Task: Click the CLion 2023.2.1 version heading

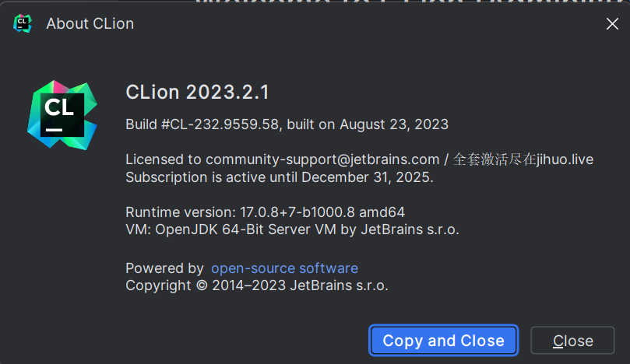Action: (x=197, y=93)
